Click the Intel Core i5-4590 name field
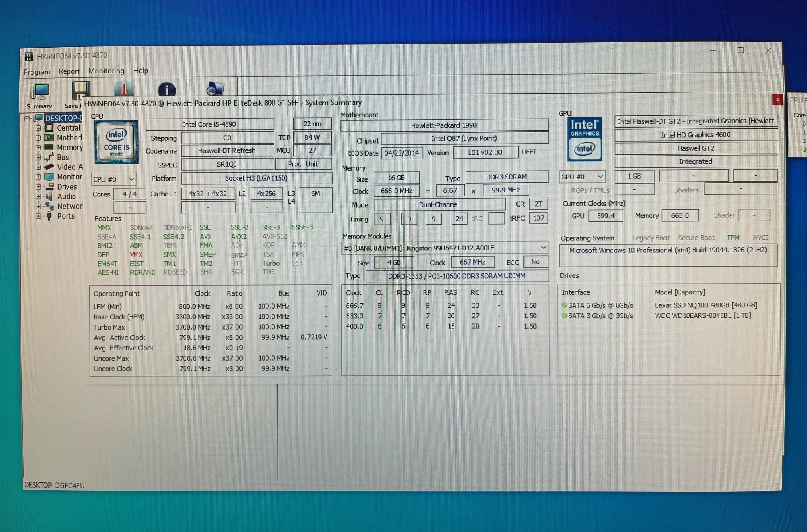807x532 pixels. click(209, 124)
